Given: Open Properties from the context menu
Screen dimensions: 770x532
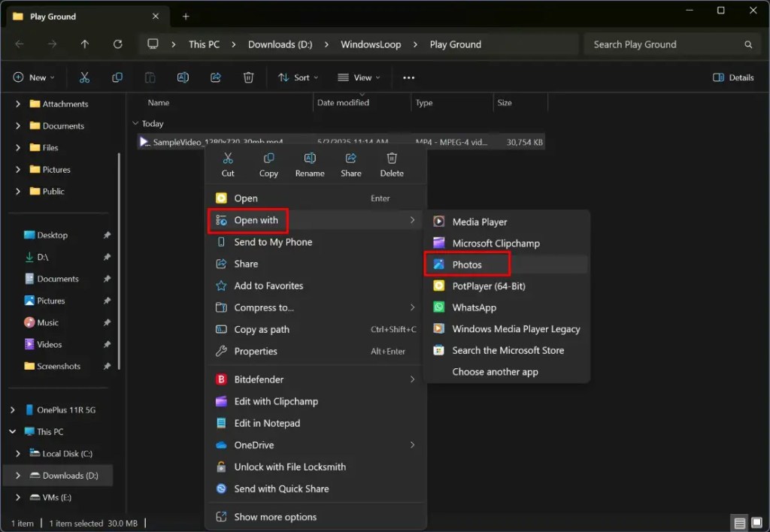Looking at the screenshot, I should point(315,352).
